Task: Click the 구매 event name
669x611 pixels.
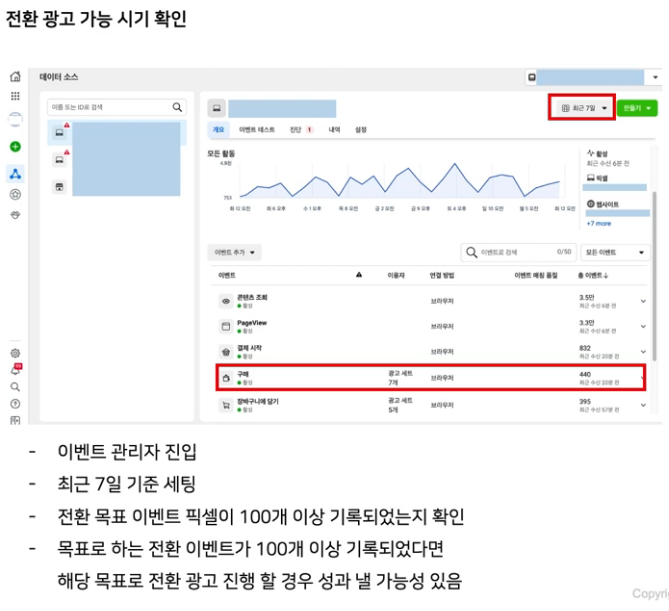Action: tap(243, 374)
